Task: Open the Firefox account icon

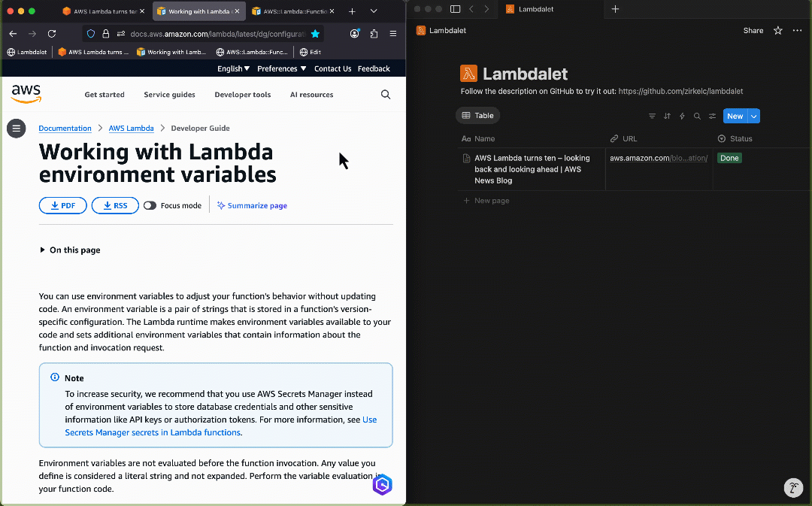Action: [x=355, y=34]
